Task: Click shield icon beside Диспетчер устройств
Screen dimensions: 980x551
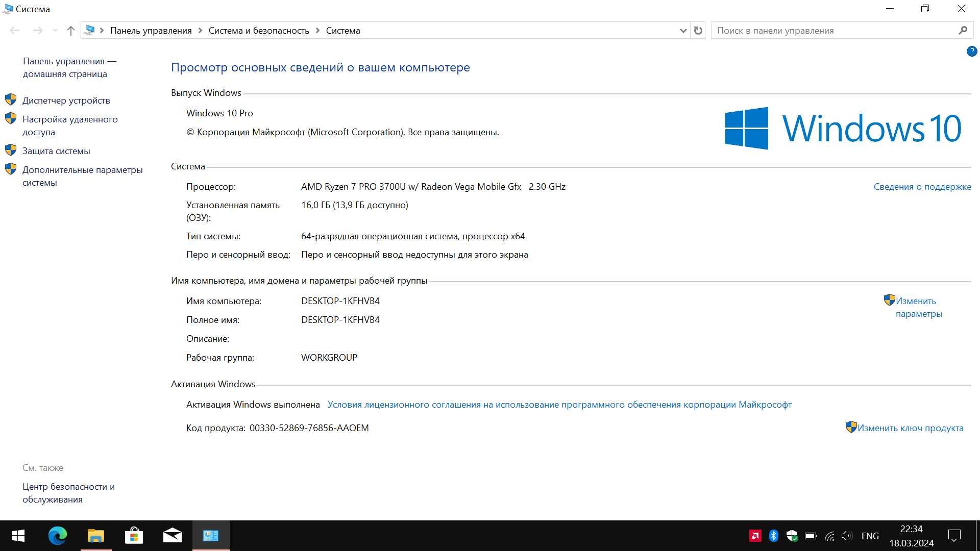Action: coord(11,99)
